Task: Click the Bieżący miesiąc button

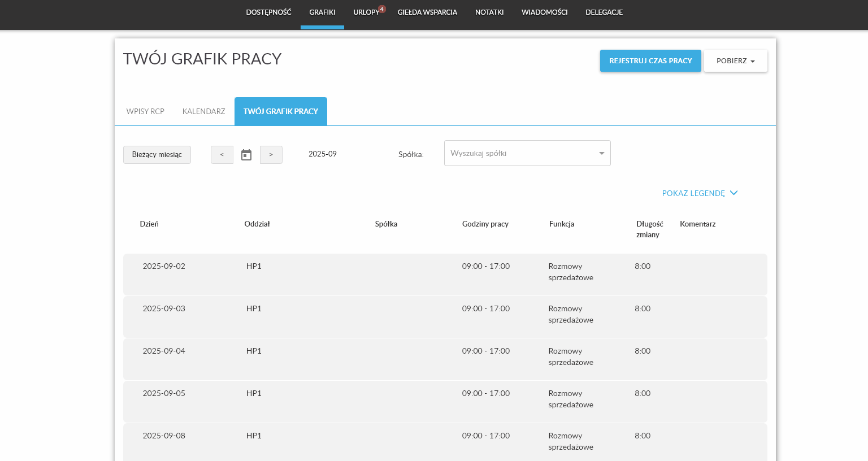Action: pos(157,155)
